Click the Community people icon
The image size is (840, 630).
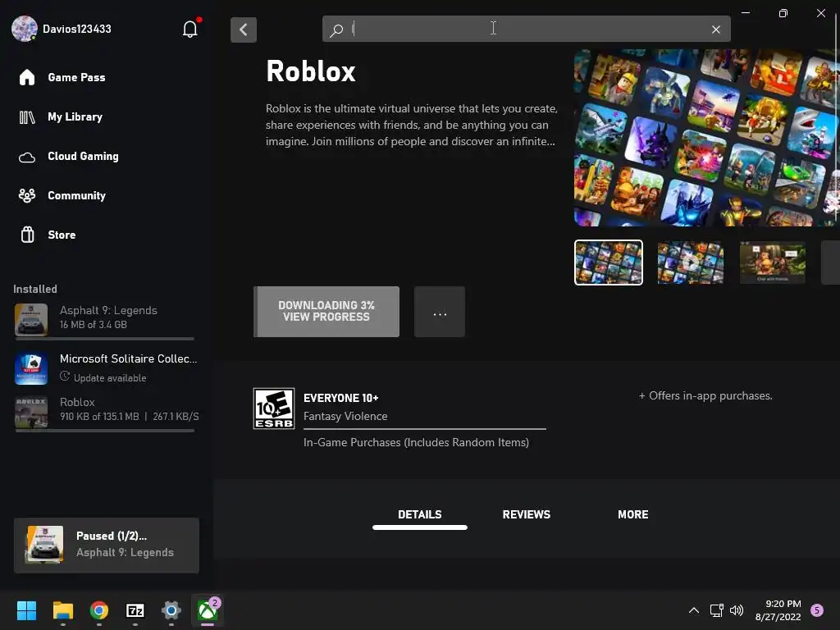coord(27,195)
